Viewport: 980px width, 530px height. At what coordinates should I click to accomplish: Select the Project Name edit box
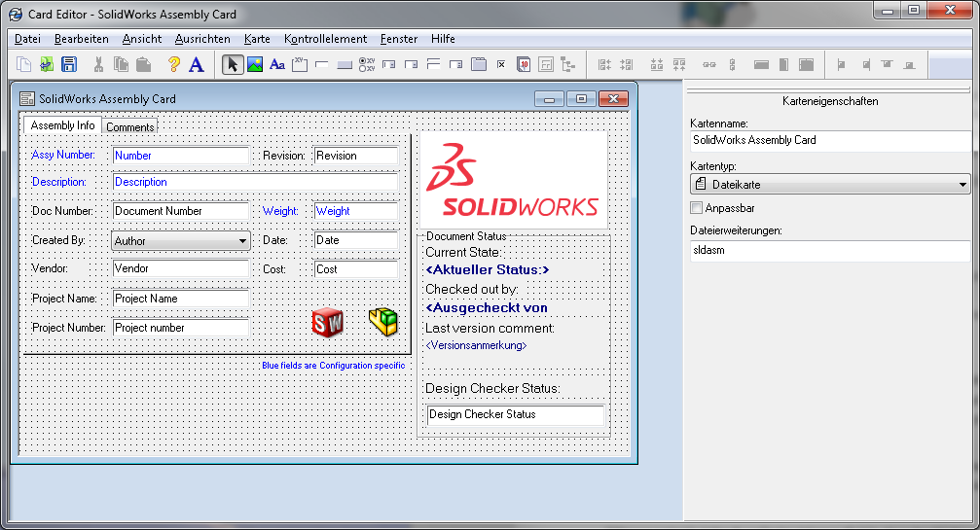click(x=181, y=299)
